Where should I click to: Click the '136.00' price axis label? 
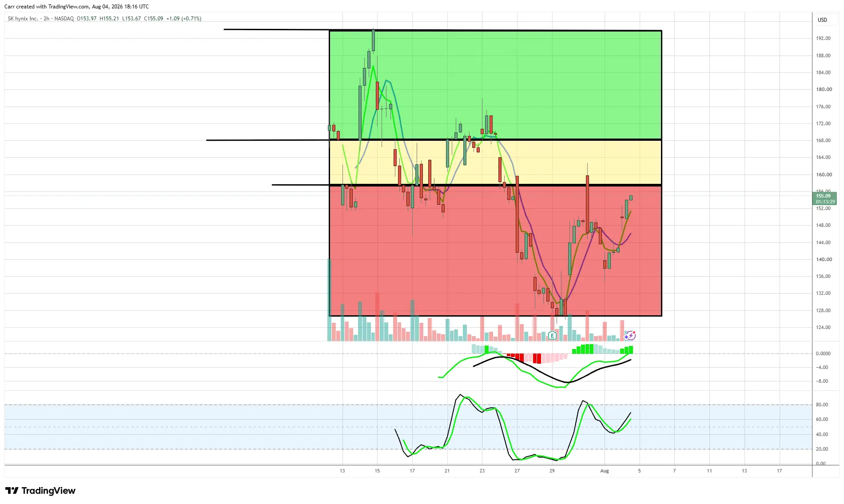[x=823, y=276]
